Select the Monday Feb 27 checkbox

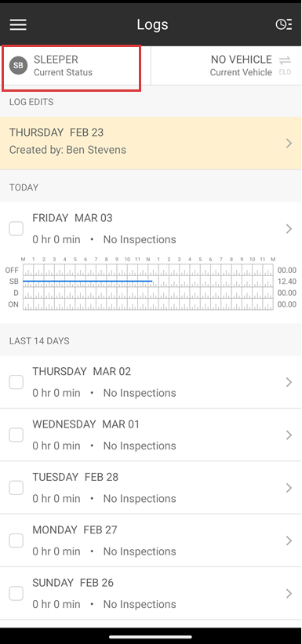pyautogui.click(x=16, y=540)
